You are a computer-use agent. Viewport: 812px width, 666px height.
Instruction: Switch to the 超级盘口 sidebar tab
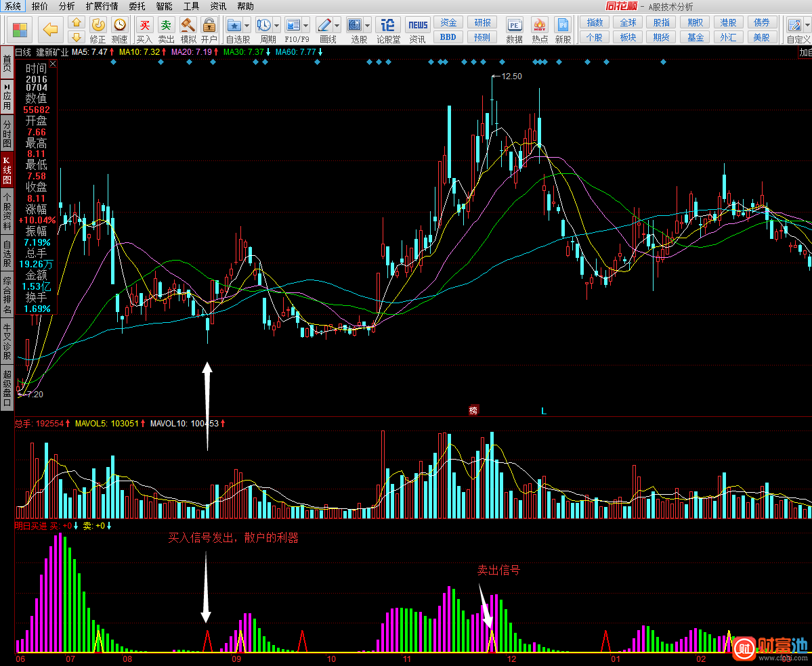pos(7,388)
